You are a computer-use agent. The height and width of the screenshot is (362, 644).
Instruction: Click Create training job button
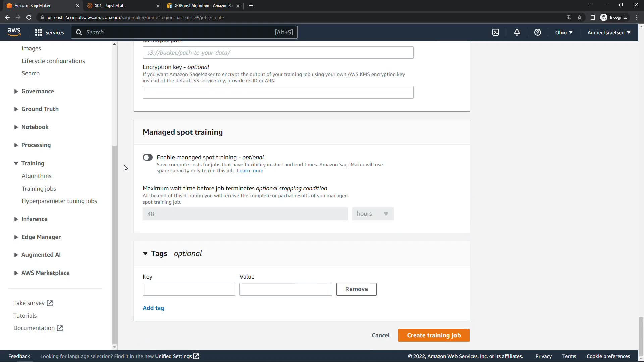433,335
